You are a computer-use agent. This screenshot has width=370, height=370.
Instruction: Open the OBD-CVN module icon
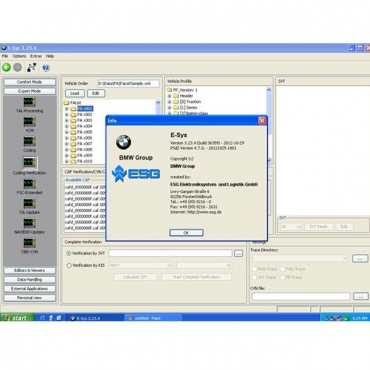(x=29, y=243)
